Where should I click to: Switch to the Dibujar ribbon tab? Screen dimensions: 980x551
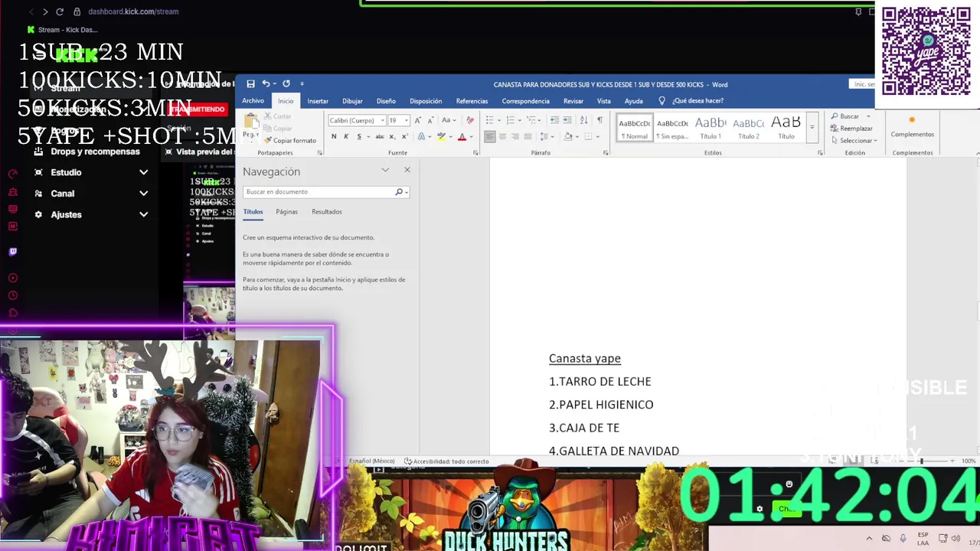(x=352, y=101)
